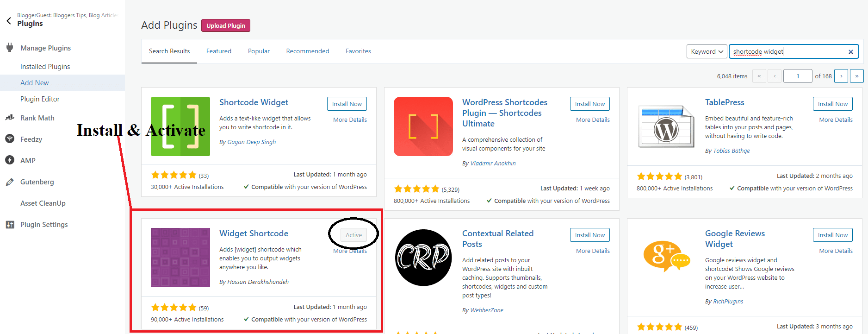This screenshot has width=868, height=334.
Task: Click the Shortcode Widget five-star rating
Action: click(x=174, y=175)
